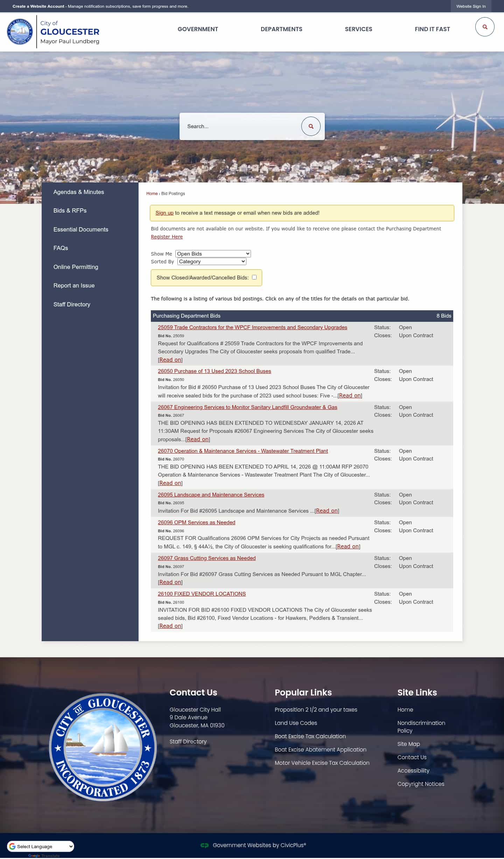Open the Services menu
Image resolution: width=504 pixels, height=859 pixels.
click(358, 29)
